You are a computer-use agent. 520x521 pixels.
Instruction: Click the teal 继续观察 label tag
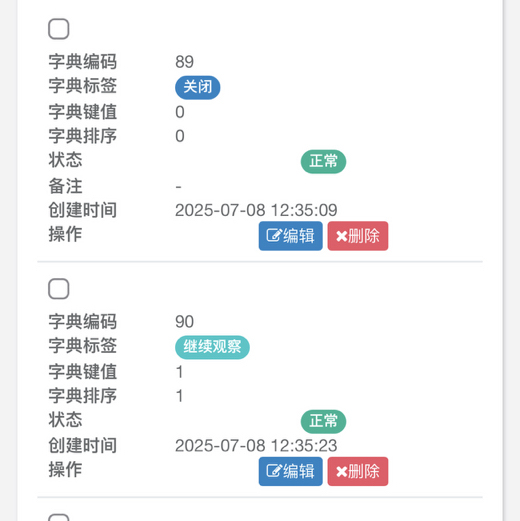[x=212, y=347]
